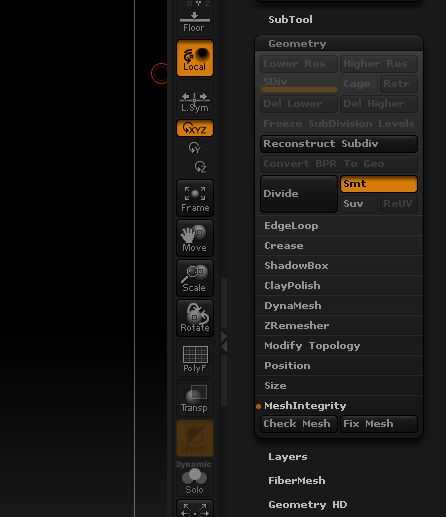The width and height of the screenshot is (446, 517).
Task: Toggle Solo mode
Action: pyautogui.click(x=195, y=481)
